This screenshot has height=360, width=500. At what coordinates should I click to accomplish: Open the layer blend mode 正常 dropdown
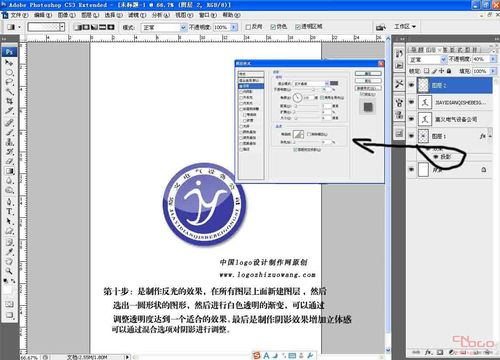tap(427, 60)
